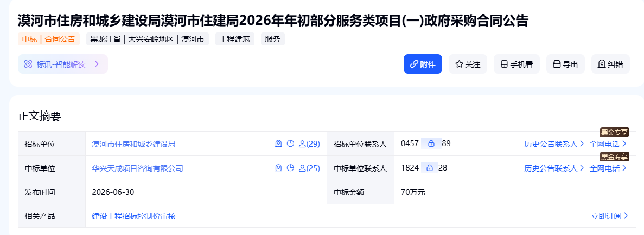Open 标讯-智能解读 smart interpretation
Image resolution: width=644 pixels, height=235 pixels.
coord(62,64)
